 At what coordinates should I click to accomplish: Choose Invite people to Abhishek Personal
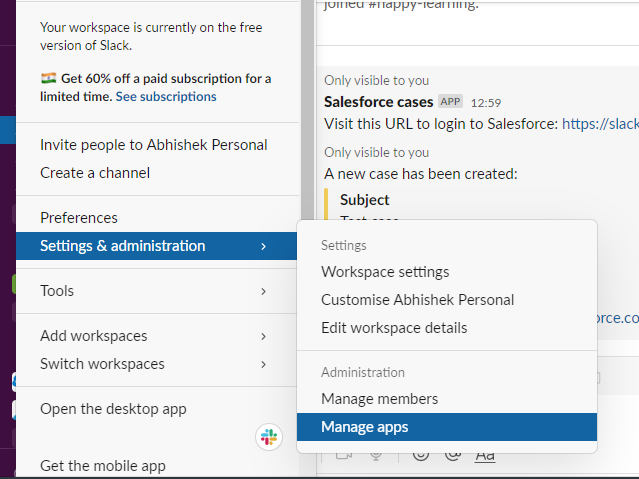point(158,145)
